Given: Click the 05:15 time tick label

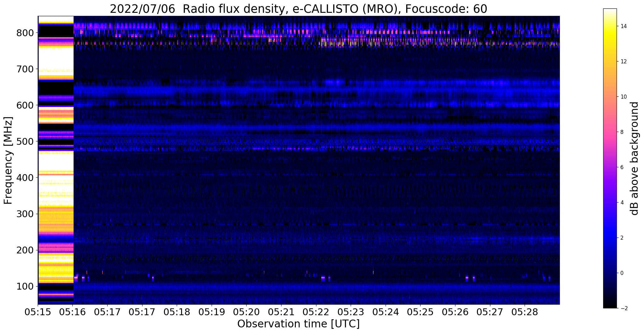Looking at the screenshot, I should point(38,312).
